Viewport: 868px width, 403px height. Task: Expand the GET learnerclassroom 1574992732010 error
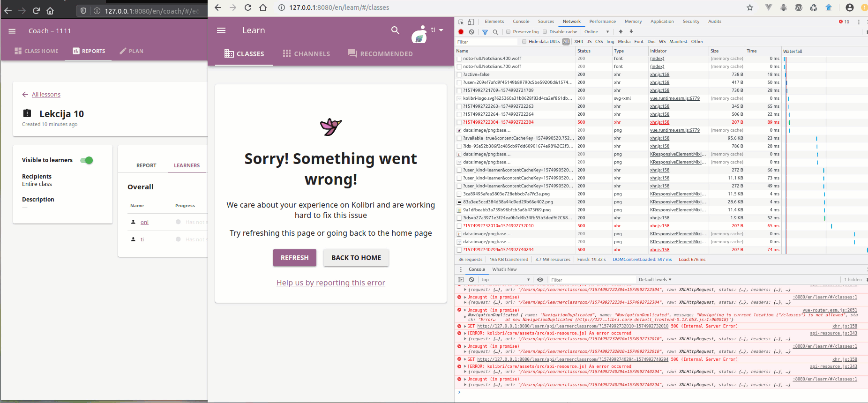point(465,326)
